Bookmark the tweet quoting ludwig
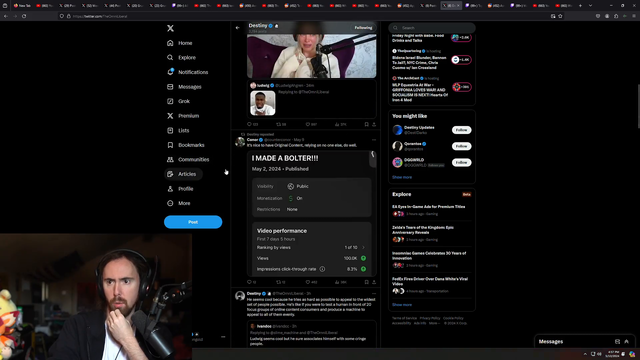The height and width of the screenshot is (360, 640). (367, 124)
